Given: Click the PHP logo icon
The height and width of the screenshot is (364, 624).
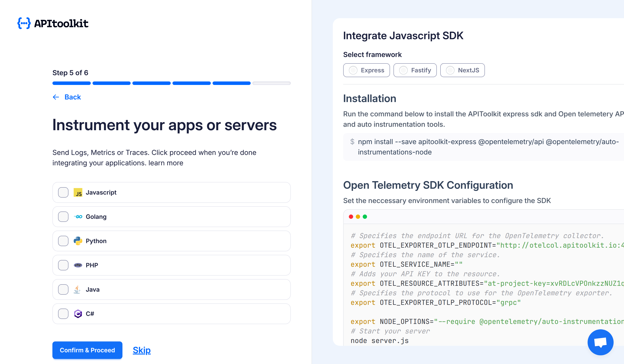Looking at the screenshot, I should point(78,265).
